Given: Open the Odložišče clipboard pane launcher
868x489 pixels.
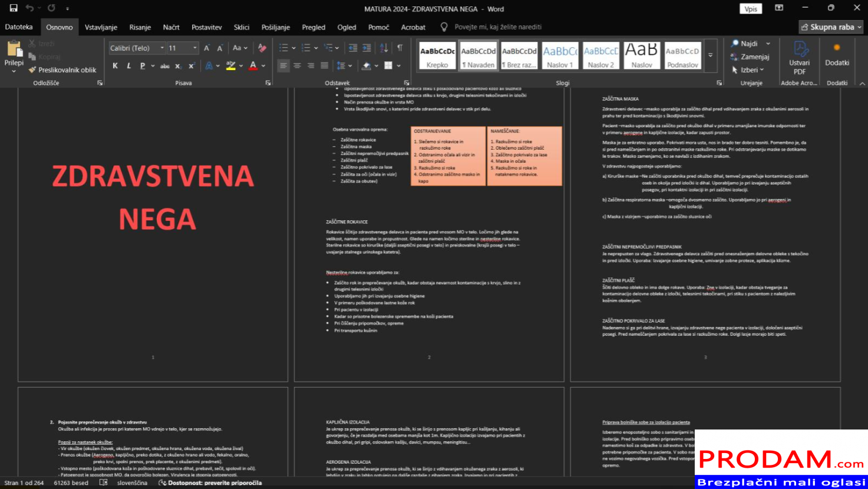Looking at the screenshot, I should 100,83.
